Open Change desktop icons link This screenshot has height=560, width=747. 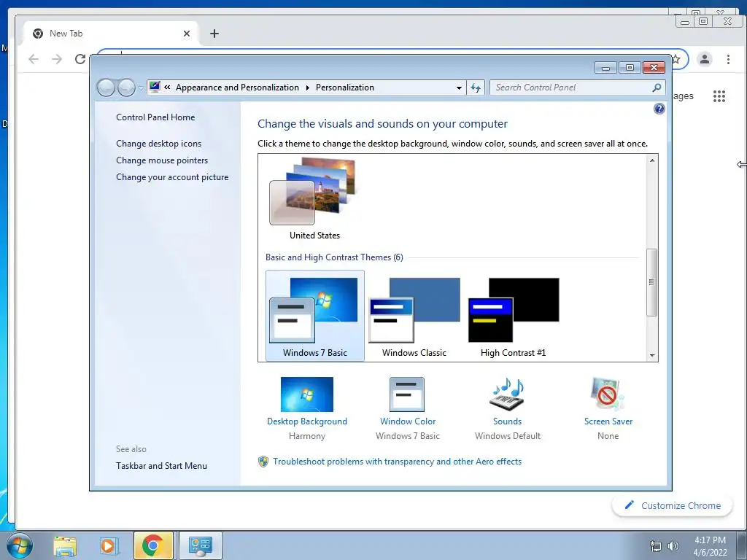coord(158,144)
